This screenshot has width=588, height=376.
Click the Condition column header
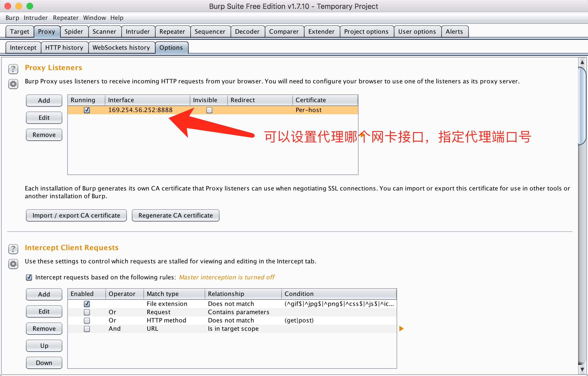click(339, 294)
